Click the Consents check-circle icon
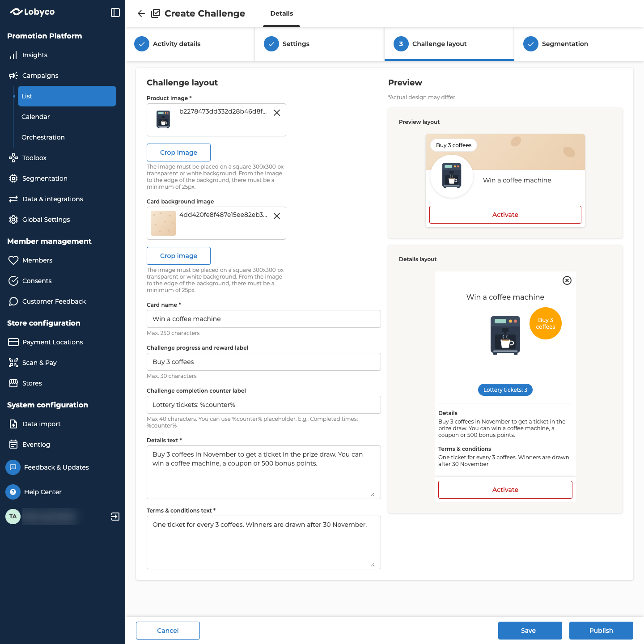This screenshot has width=644, height=644. coord(13,281)
